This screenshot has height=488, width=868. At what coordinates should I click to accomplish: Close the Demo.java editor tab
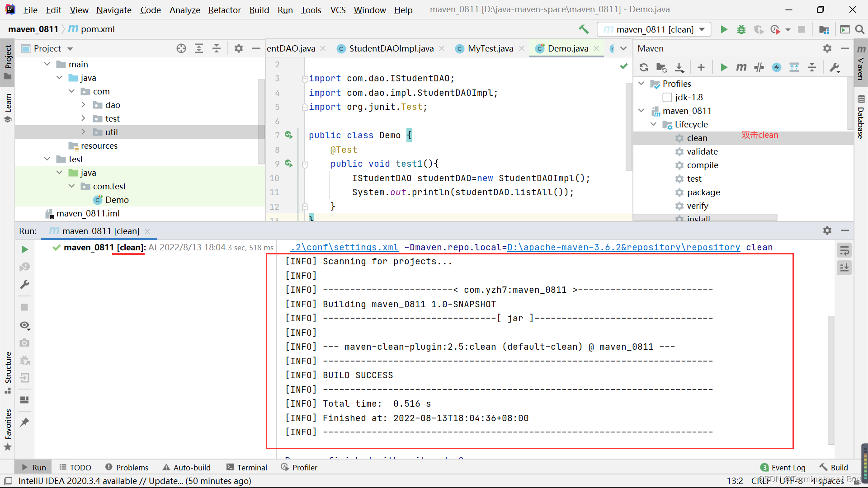click(597, 48)
